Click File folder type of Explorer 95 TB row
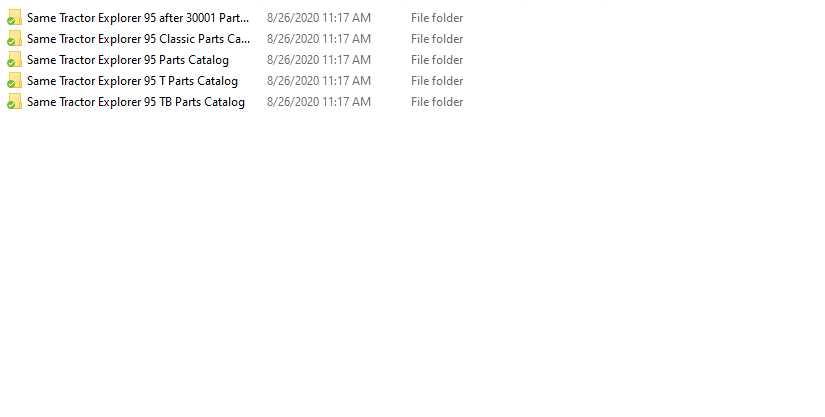Screen dimensions: 825x417 [x=437, y=102]
